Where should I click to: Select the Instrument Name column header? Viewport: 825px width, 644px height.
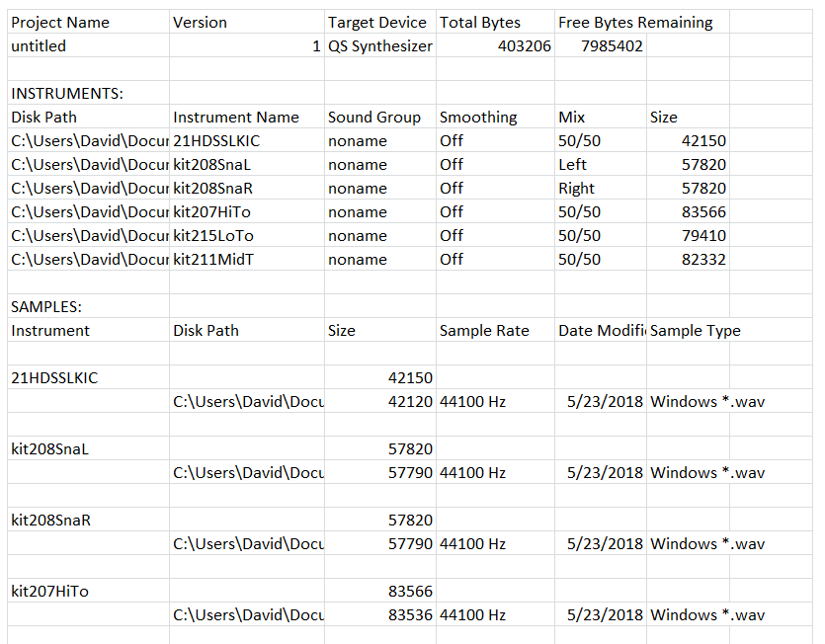tap(236, 117)
